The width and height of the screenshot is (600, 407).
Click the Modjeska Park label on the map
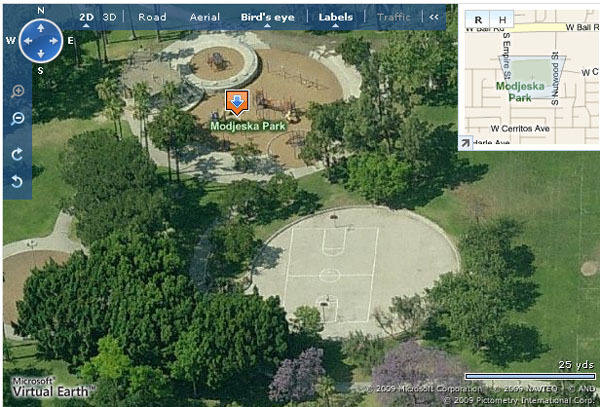coord(248,126)
